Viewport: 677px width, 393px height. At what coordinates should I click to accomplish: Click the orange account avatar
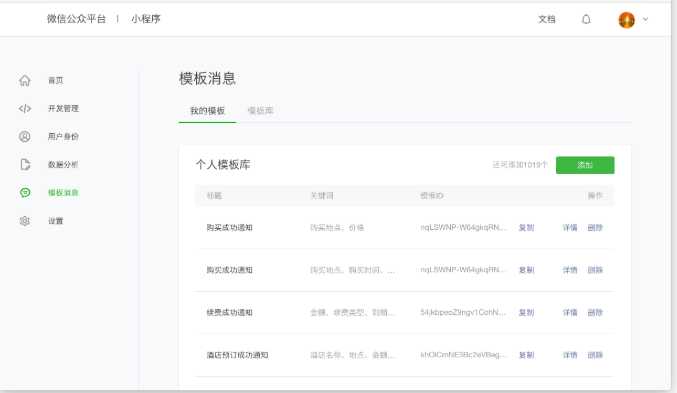pos(626,19)
